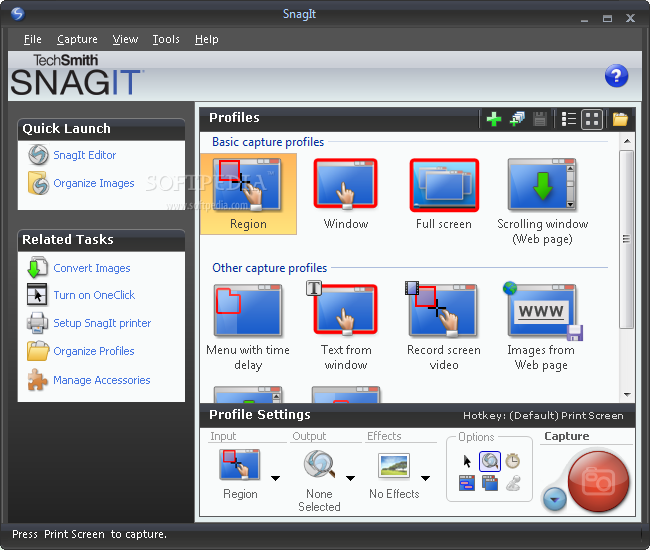This screenshot has height=550, width=650.
Task: Open SnagIt help via blue question mark
Action: [616, 76]
